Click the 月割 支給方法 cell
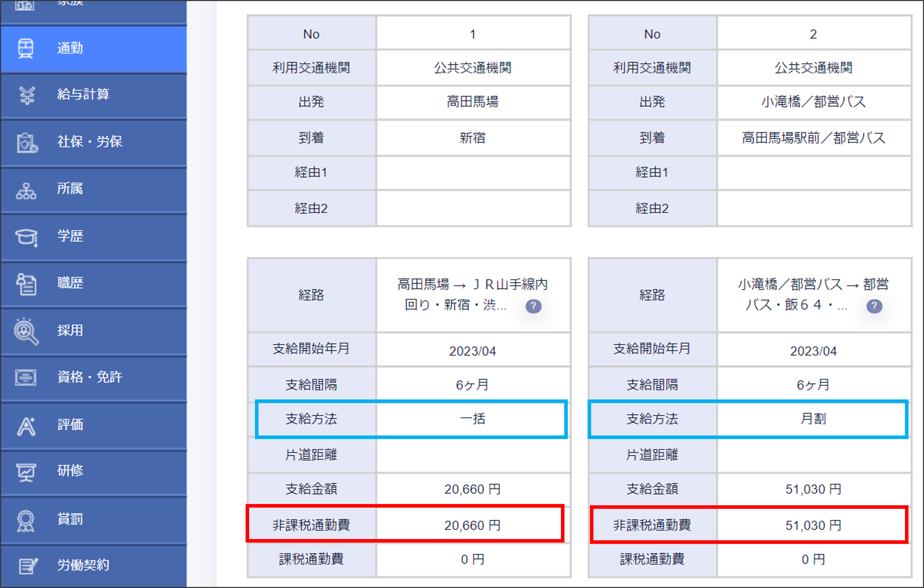 813,419
